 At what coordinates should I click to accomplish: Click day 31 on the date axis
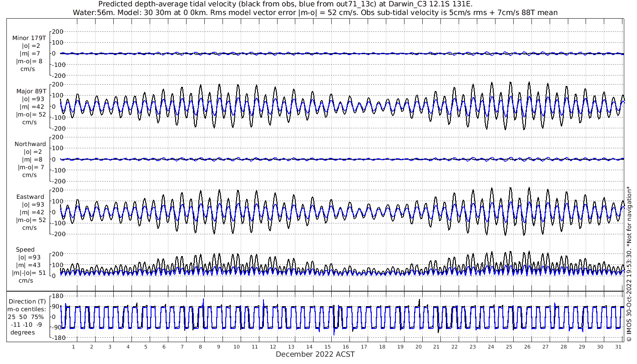(x=618, y=347)
